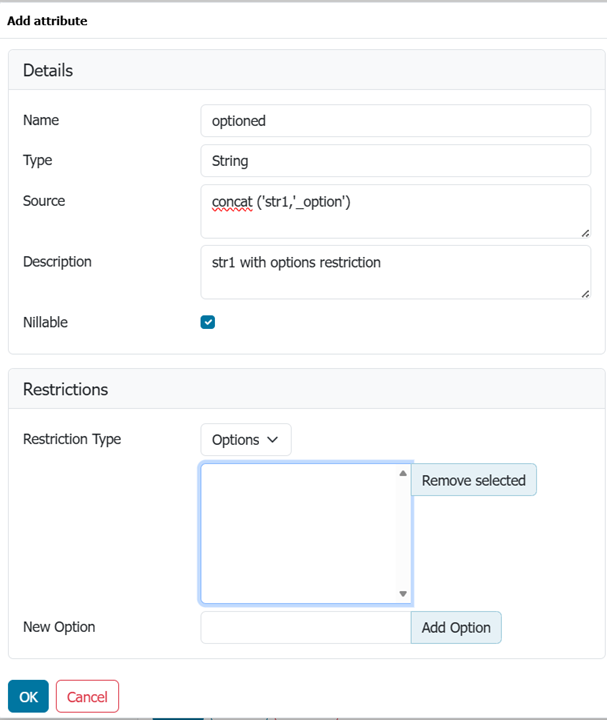The width and height of the screenshot is (607, 720).
Task: Click the 'Restrictions' section header
Action: [65, 389]
